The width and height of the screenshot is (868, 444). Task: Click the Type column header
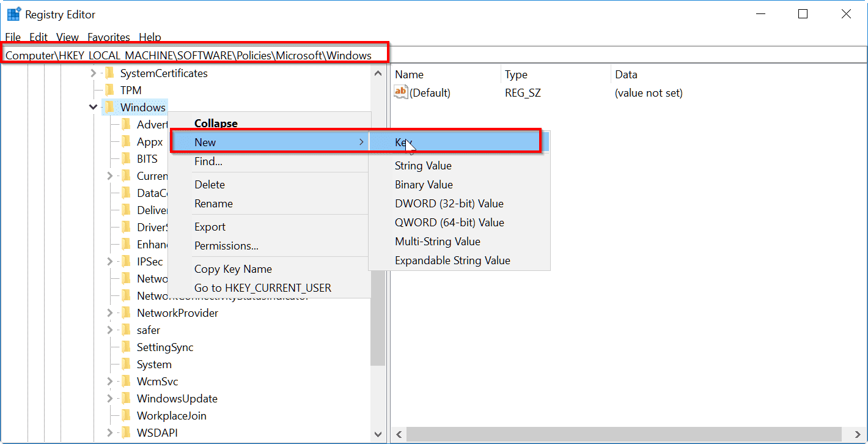[555, 75]
